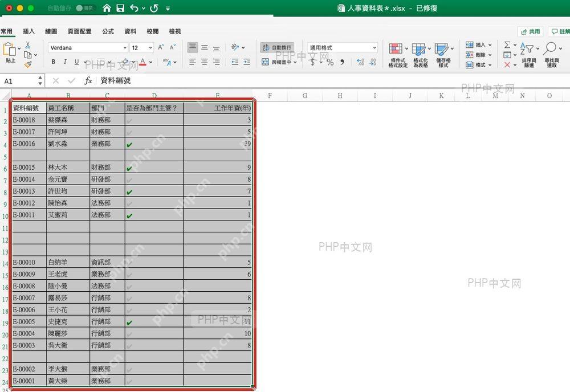Cut the selection with the scissors icon
Image resolution: width=570 pixels, height=392 pixels.
click(x=27, y=45)
